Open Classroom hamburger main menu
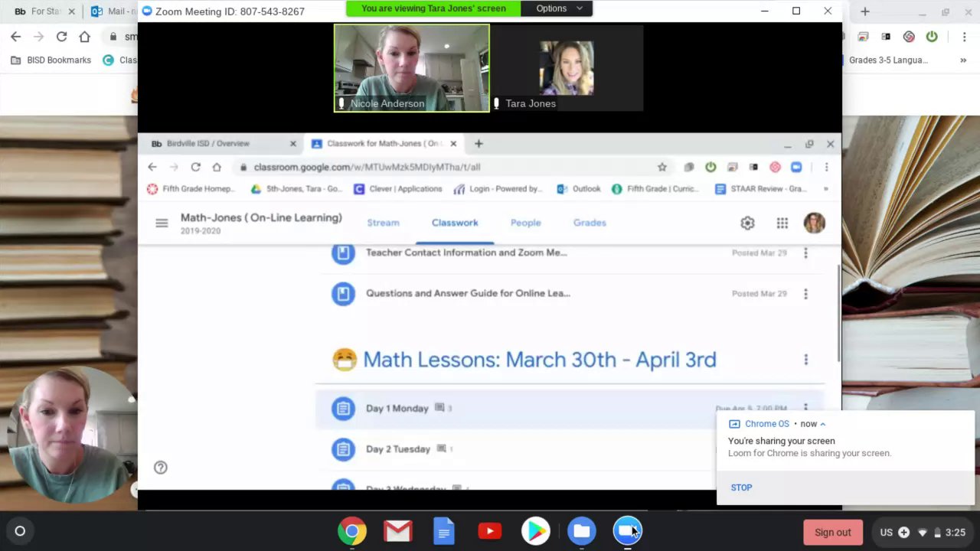The image size is (980, 551). (162, 223)
